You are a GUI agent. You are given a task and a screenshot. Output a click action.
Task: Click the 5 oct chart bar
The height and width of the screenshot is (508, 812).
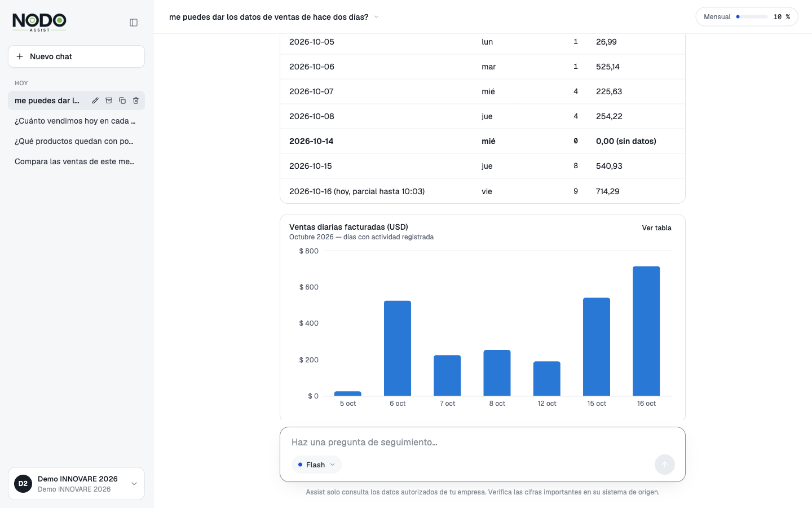(348, 393)
